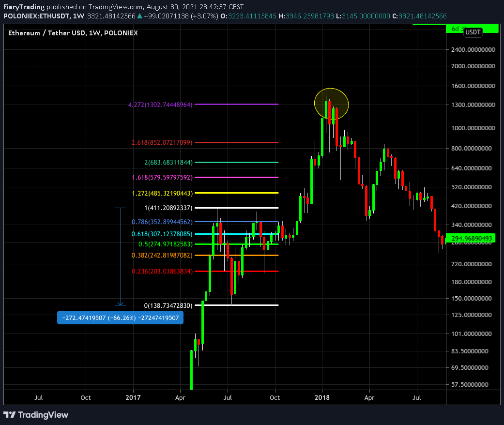Image resolution: width=504 pixels, height=425 pixels.
Task: Click the 180.00000000 price axis label
Action: pyautogui.click(x=472, y=282)
